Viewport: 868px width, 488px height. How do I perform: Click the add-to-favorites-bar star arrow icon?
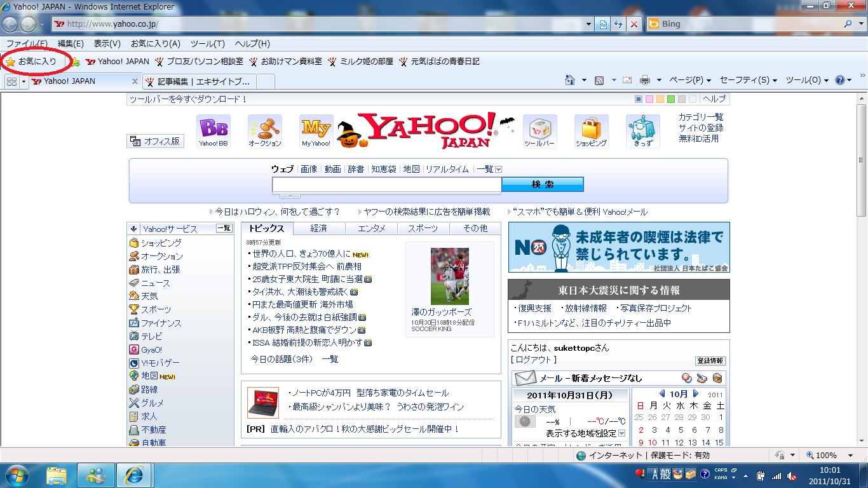tap(75, 62)
